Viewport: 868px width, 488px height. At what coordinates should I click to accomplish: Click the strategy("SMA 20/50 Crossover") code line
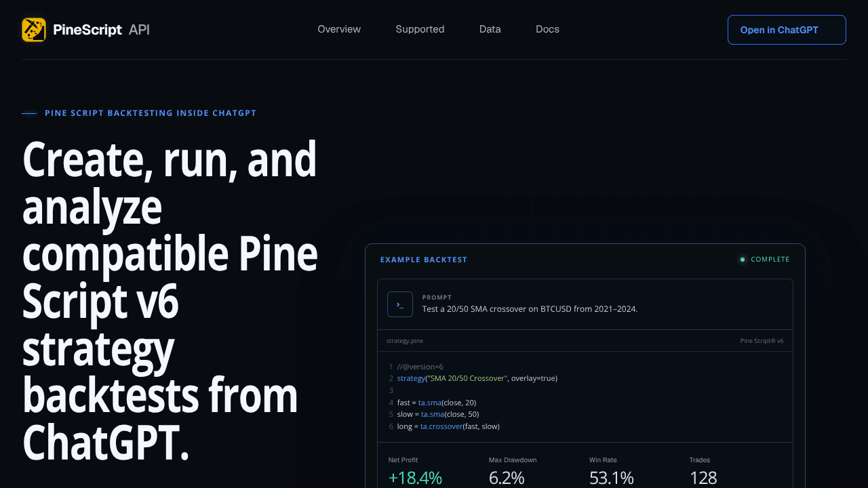[477, 378]
